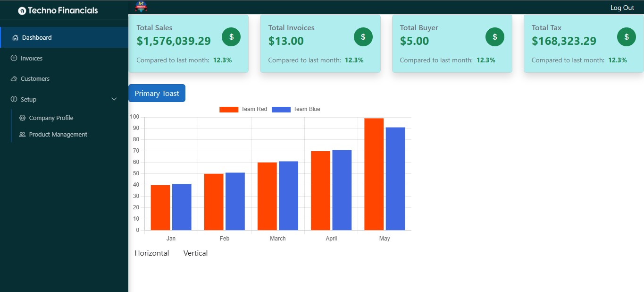The height and width of the screenshot is (292, 644).
Task: Click the dollar icon on Total Invoices card
Action: (x=363, y=37)
